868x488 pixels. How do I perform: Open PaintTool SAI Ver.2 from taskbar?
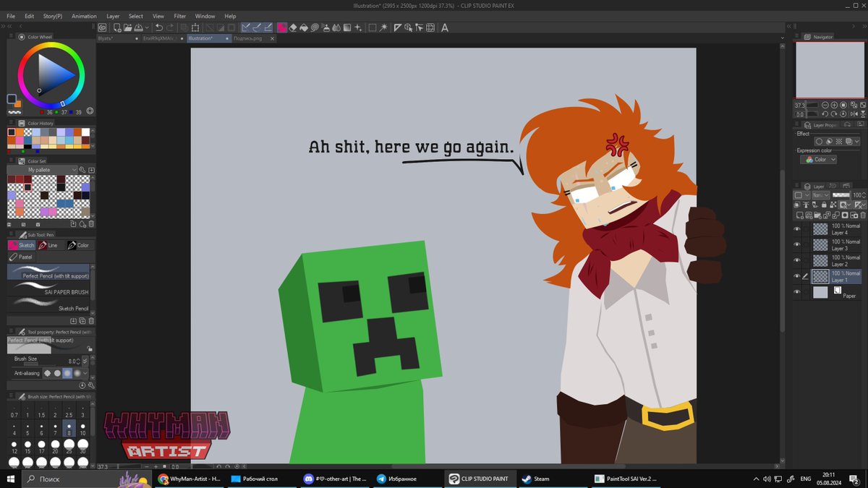coord(625,479)
